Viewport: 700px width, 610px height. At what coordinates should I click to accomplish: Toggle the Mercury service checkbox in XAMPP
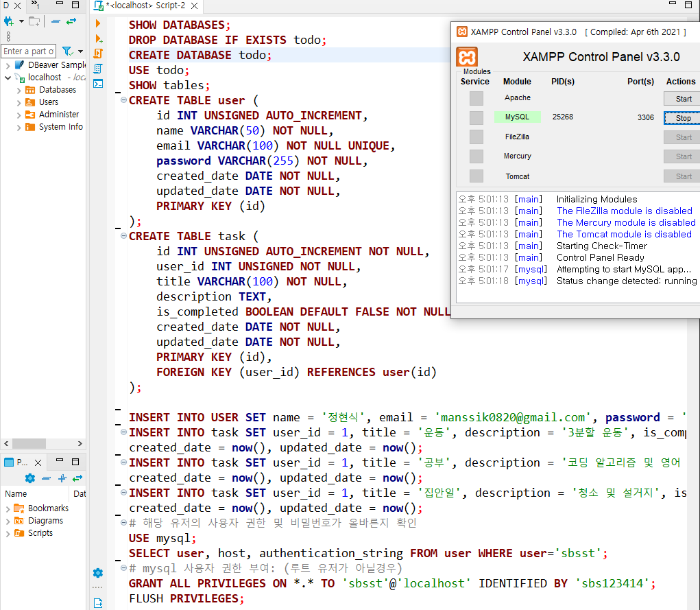click(x=476, y=156)
